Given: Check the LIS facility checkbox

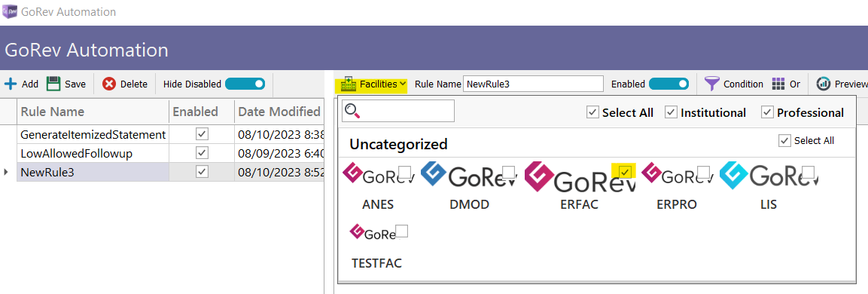Looking at the screenshot, I should coord(808,171).
